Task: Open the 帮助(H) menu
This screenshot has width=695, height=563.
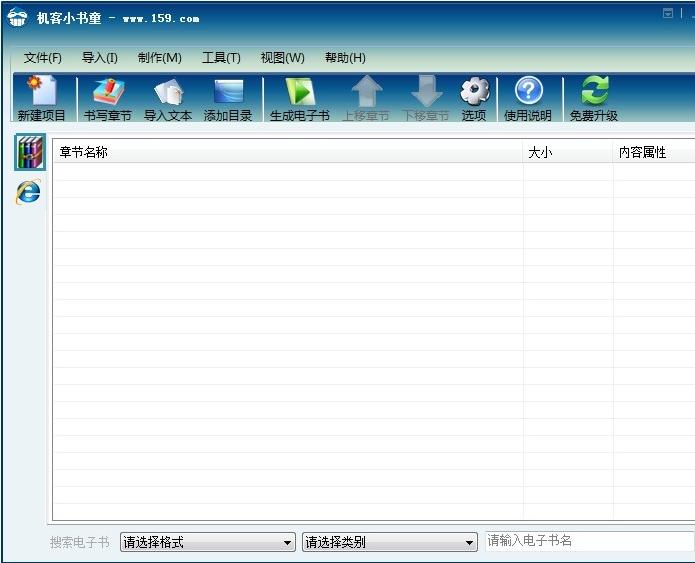Action: pos(345,58)
